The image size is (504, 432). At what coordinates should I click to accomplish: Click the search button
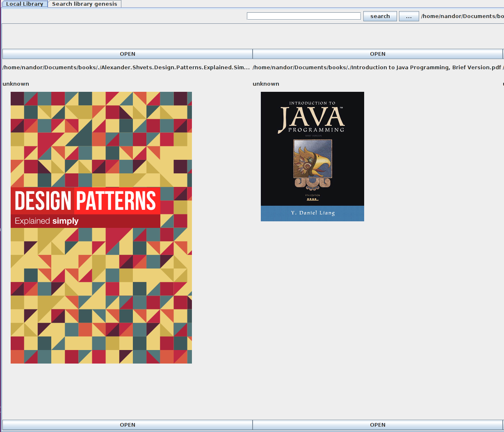(x=380, y=16)
